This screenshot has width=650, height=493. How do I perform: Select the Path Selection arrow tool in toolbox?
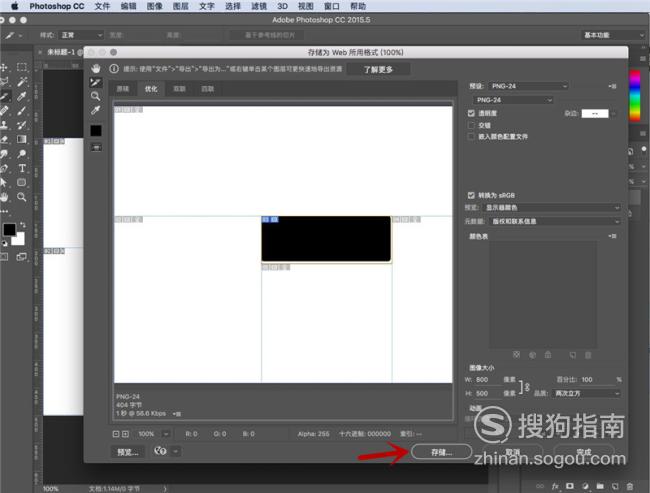click(4, 182)
